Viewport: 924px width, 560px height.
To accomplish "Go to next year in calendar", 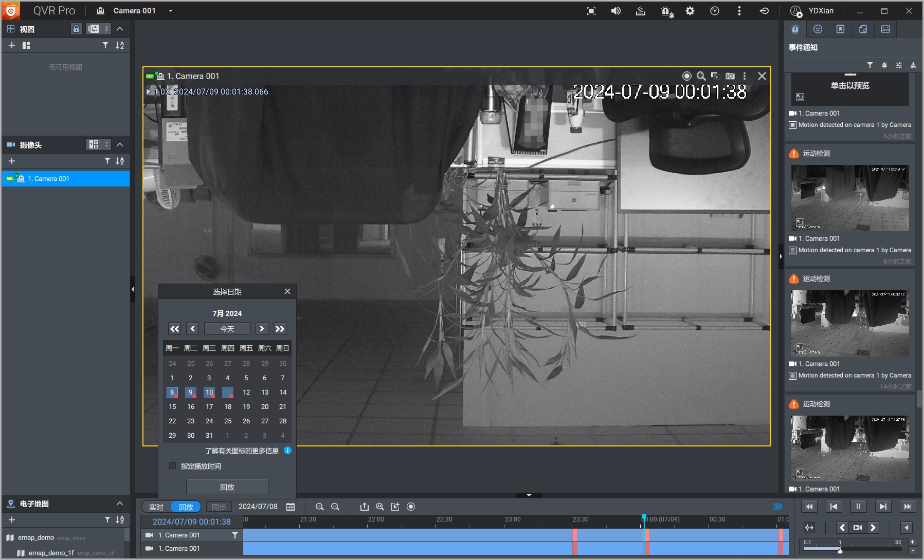I will pyautogui.click(x=280, y=329).
